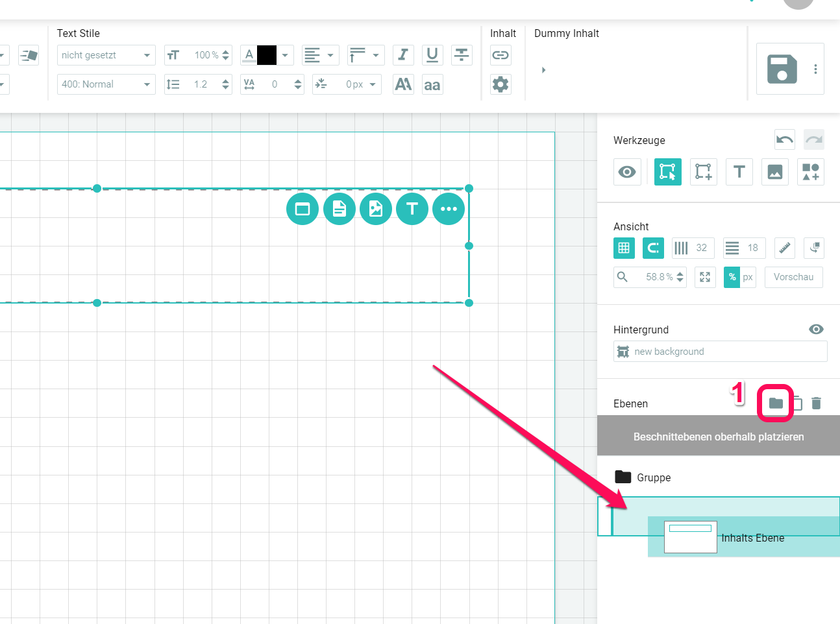Open the horizontal text alignment dropdown
The height and width of the screenshot is (624, 840).
point(320,55)
